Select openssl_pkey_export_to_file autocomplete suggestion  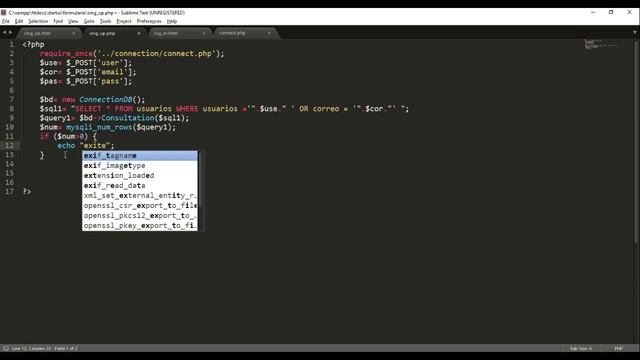pyautogui.click(x=140, y=225)
